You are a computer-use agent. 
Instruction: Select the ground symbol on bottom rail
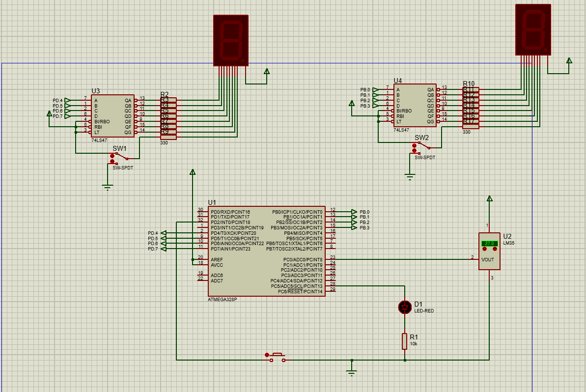tap(352, 373)
